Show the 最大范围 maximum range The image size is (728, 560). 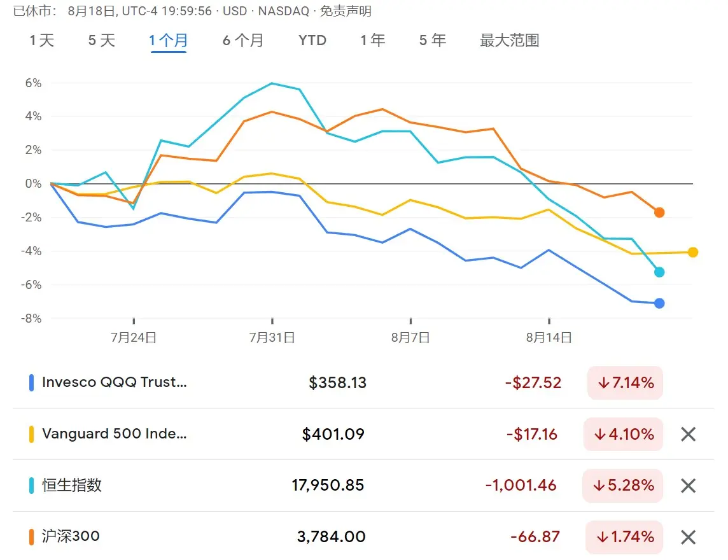point(509,40)
